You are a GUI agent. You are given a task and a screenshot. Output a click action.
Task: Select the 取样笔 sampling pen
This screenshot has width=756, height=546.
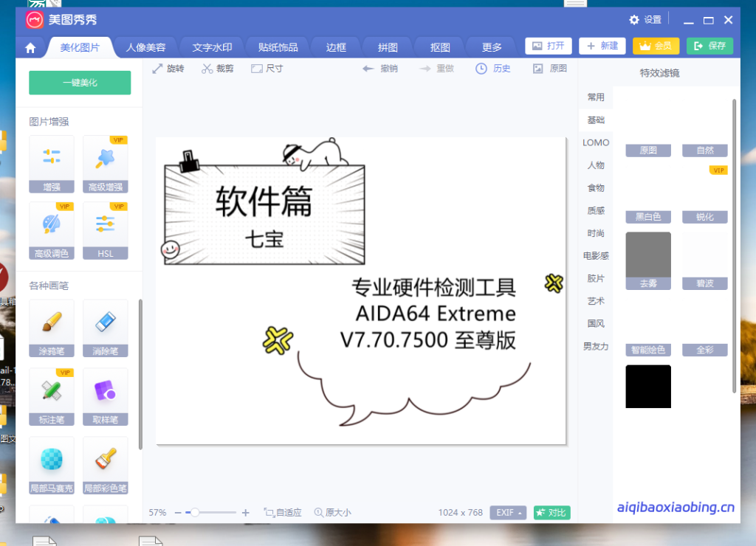pos(105,397)
